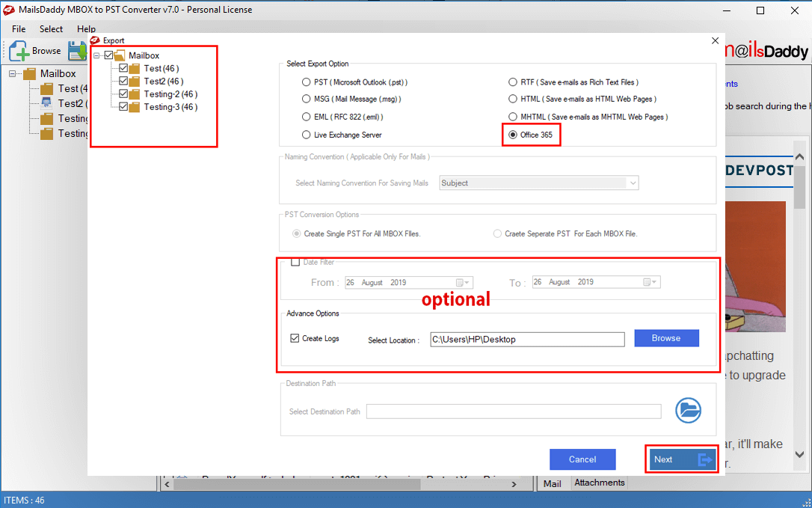Click the month August in From date
Image resolution: width=812 pixels, height=508 pixels.
372,283
